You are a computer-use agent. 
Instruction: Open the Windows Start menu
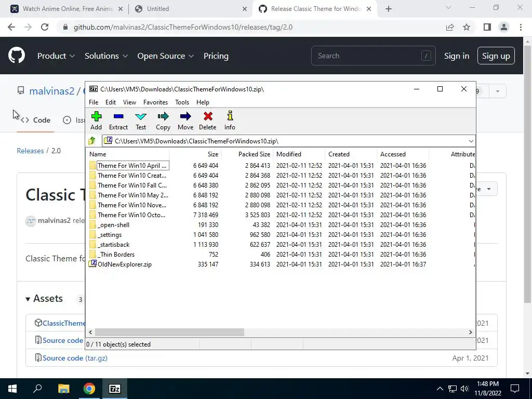click(x=12, y=389)
